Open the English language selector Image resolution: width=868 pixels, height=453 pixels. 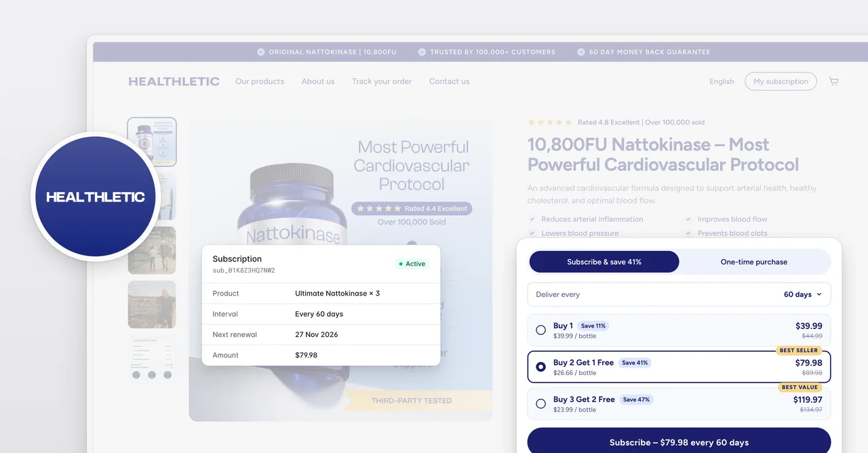[722, 81]
